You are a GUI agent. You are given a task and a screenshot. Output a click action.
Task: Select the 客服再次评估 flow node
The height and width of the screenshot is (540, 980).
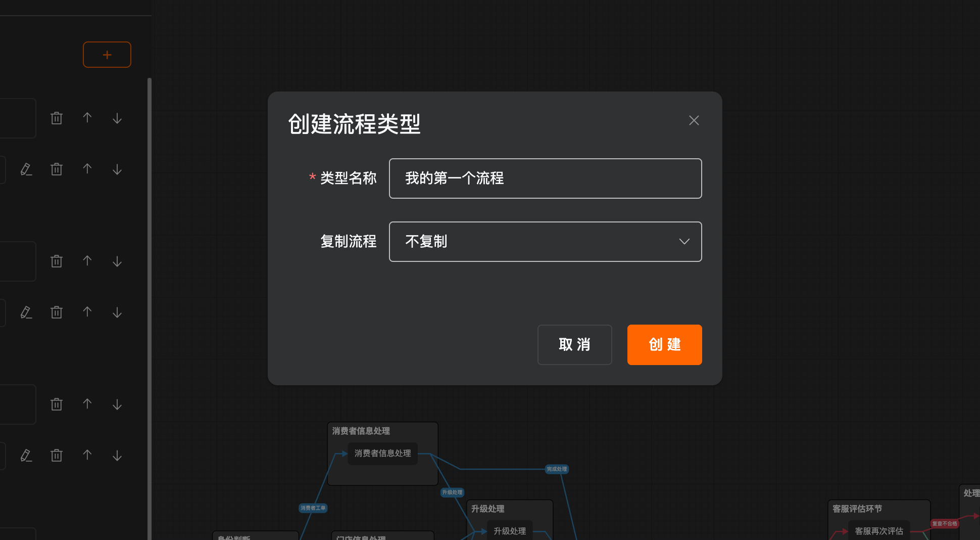879,531
